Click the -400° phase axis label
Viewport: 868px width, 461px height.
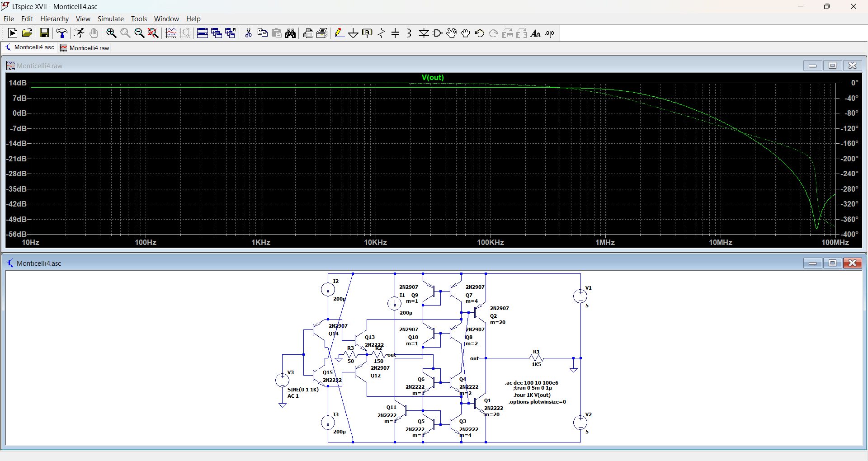point(850,234)
